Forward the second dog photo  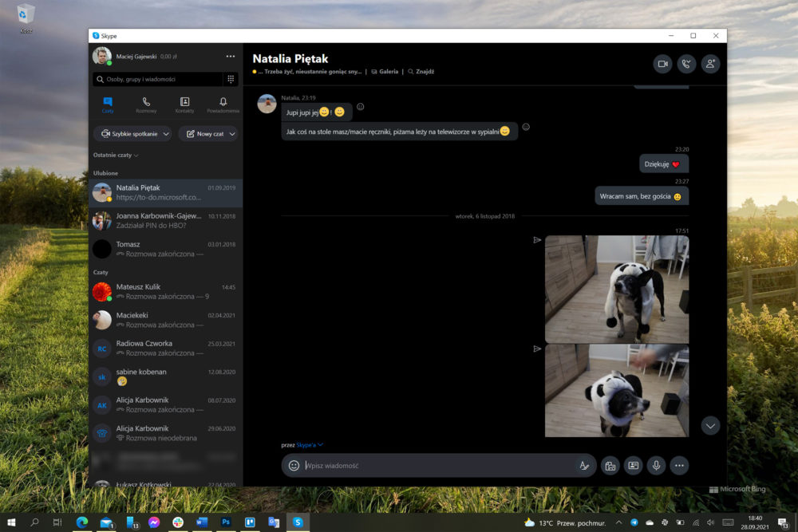pos(537,349)
